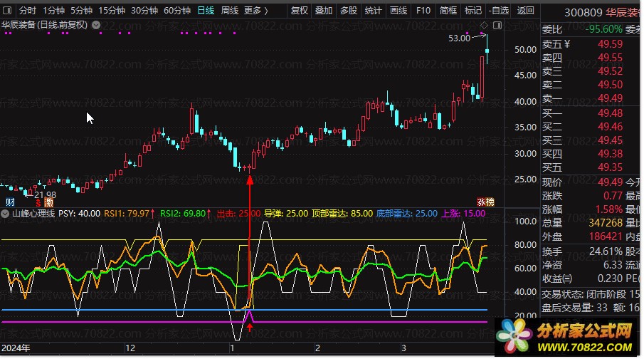Toggle the panel layout icon beside diamond
644x359 pixels.
point(497,26)
